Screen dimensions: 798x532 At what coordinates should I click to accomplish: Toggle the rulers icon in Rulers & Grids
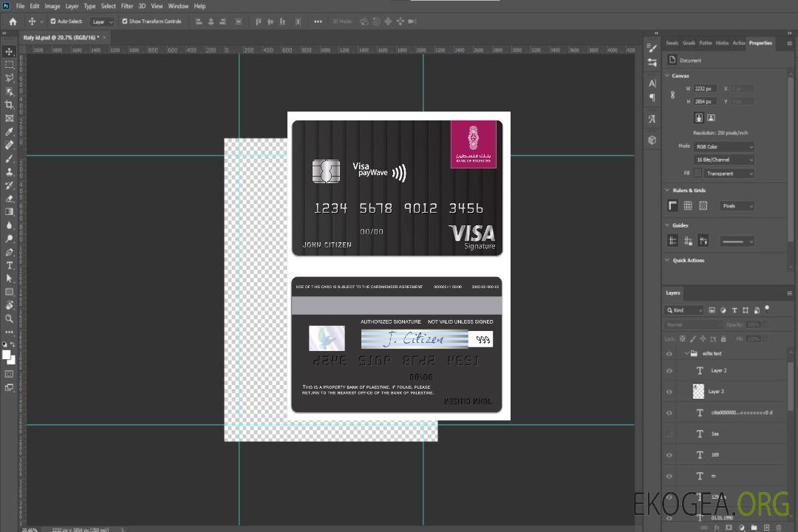[672, 206]
